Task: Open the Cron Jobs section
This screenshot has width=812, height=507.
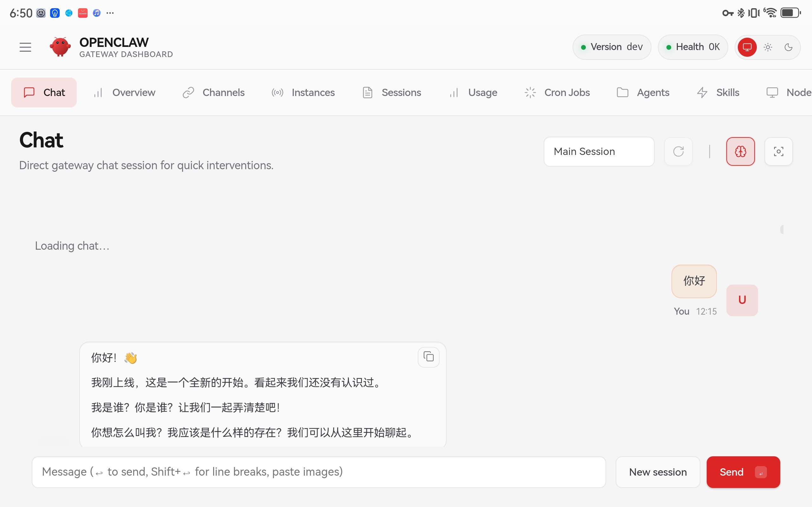Action: click(567, 92)
